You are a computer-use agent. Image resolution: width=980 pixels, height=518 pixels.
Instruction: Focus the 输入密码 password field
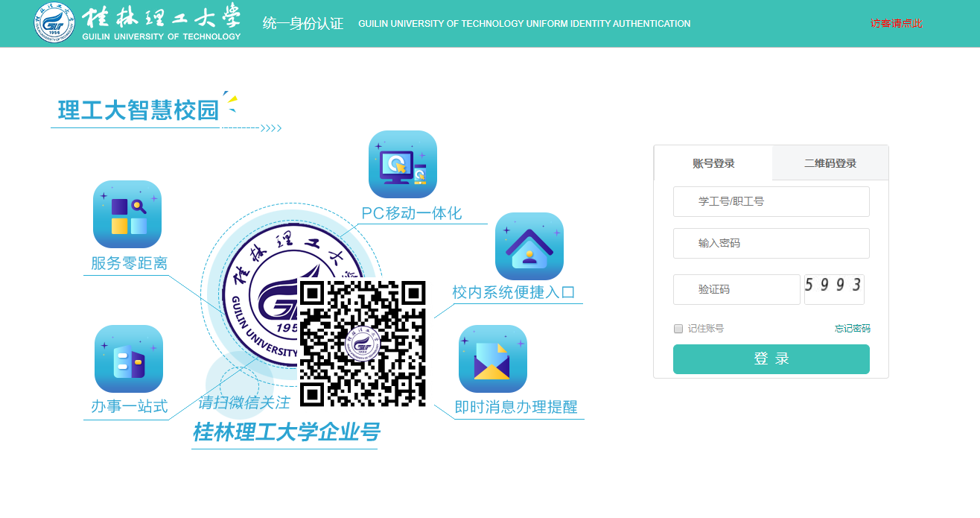771,243
